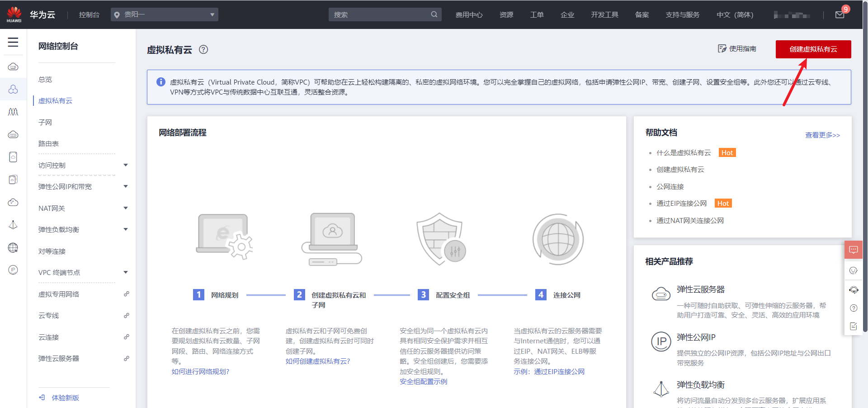This screenshot has height=408, width=868.
Task: Expand the 访问控制 menu
Action: tap(83, 165)
